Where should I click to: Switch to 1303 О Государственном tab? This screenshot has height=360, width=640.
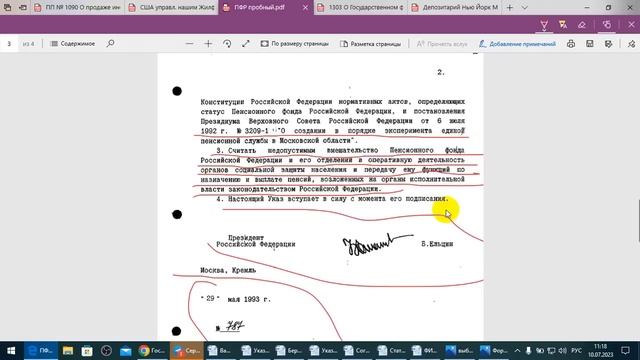pos(360,7)
